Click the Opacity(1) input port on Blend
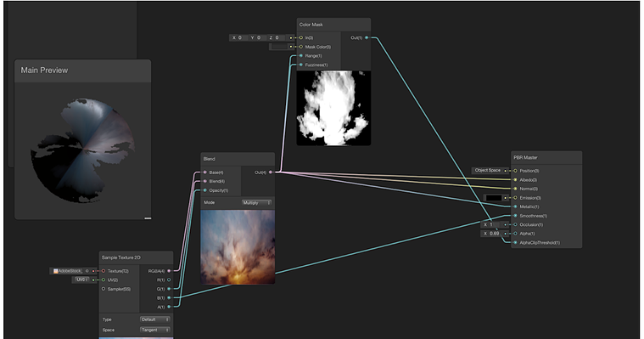The height and width of the screenshot is (339, 644). pos(205,190)
